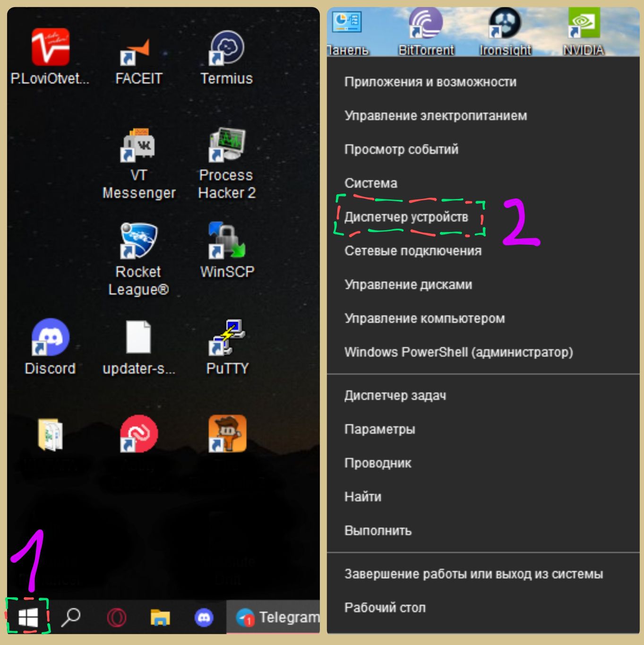Open Discord from the taskbar
Image resolution: width=644 pixels, height=645 pixels.
204,618
